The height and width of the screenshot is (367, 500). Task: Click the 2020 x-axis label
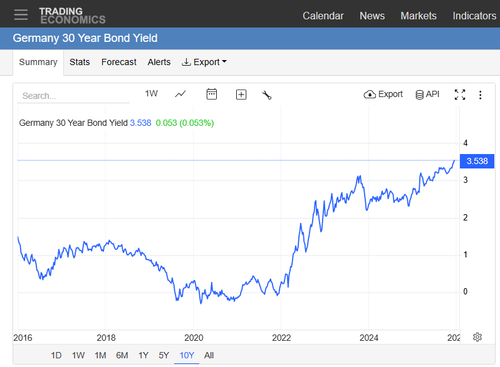[x=194, y=338]
